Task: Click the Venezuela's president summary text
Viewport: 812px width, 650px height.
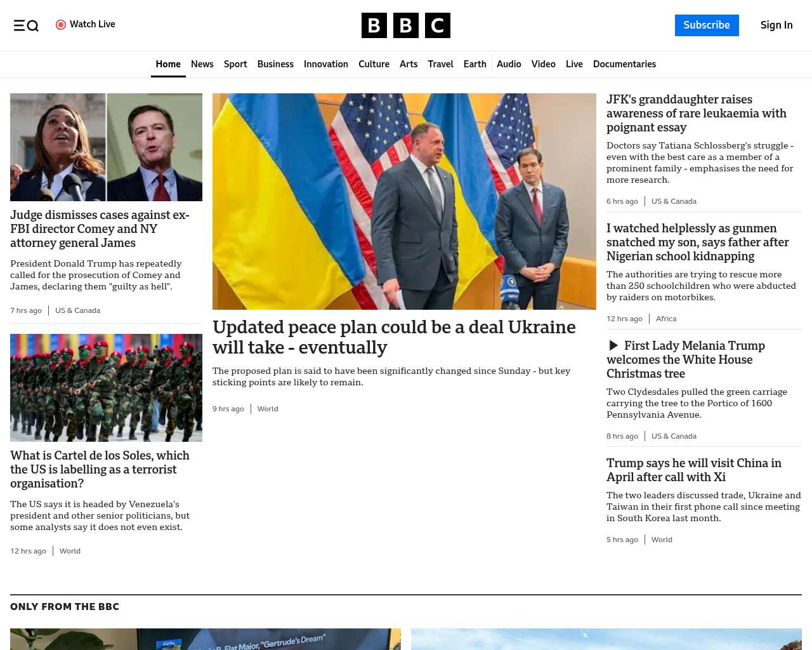Action: pos(100,515)
